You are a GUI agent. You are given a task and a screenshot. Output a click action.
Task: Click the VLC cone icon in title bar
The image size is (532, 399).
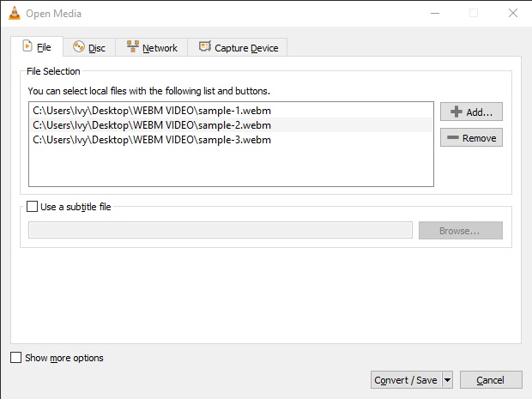pos(15,13)
